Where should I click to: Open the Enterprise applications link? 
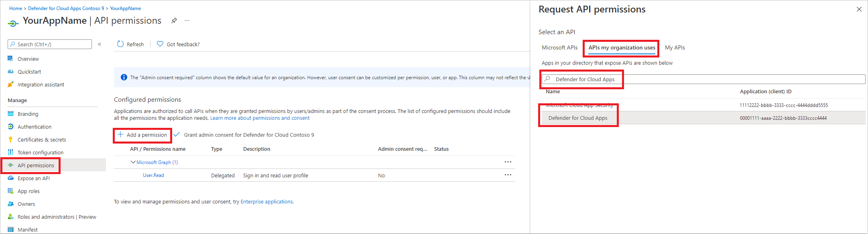pyautogui.click(x=266, y=201)
